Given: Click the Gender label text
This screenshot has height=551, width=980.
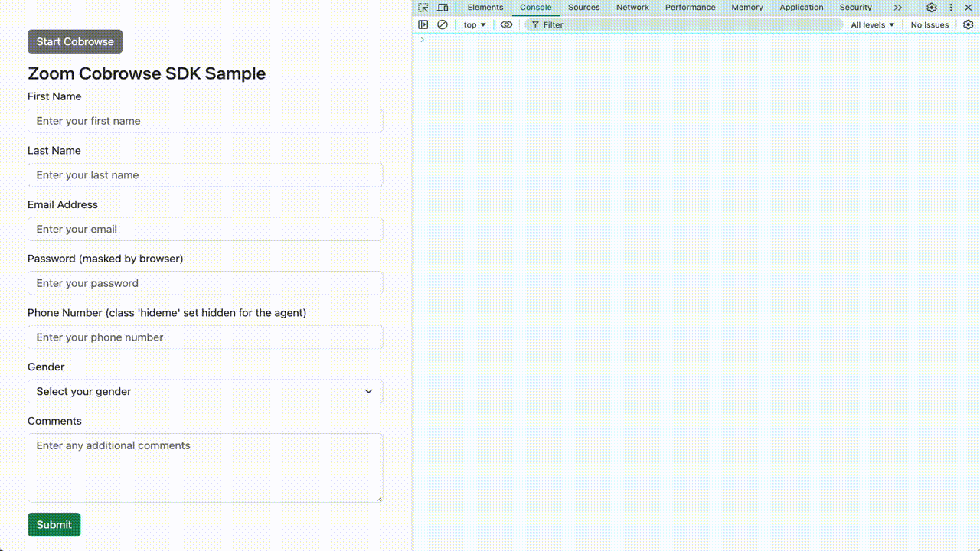Looking at the screenshot, I should [x=46, y=367].
